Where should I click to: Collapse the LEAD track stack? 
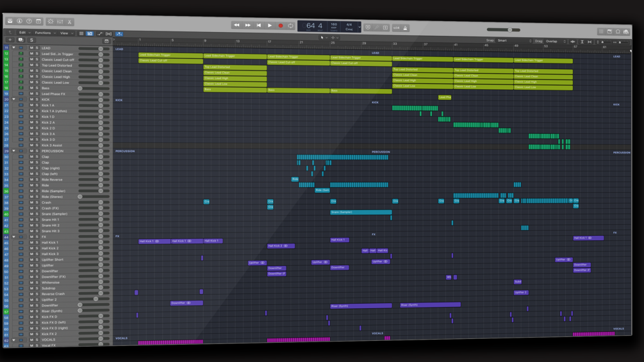[x=13, y=47]
